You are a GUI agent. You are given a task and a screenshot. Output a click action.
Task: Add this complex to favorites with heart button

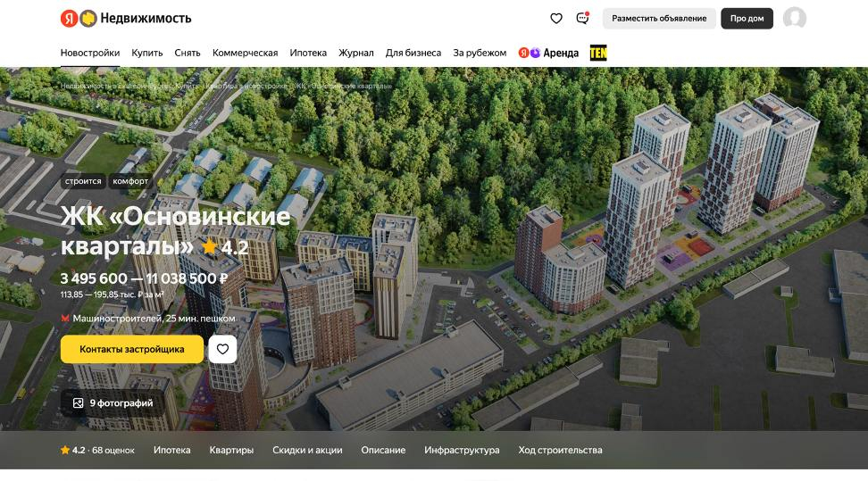click(x=222, y=349)
